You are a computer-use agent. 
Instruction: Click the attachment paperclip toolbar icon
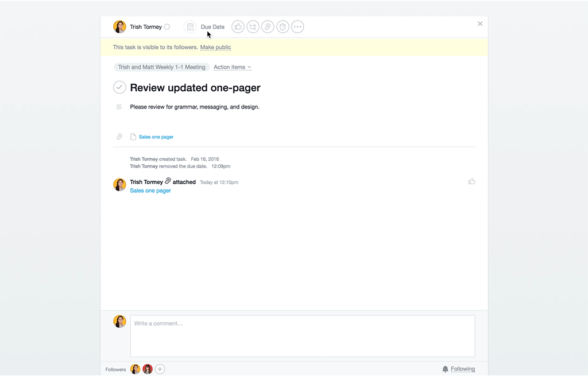point(268,27)
